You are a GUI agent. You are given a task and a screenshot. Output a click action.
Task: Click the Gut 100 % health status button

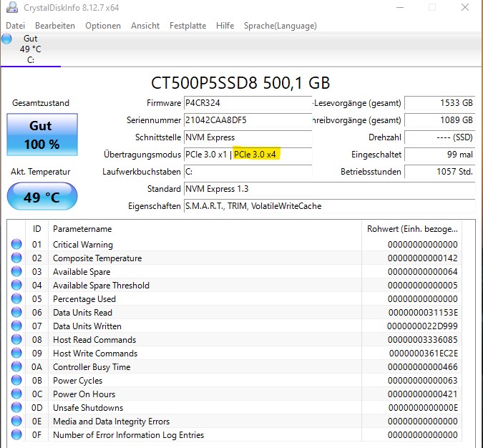[42, 135]
